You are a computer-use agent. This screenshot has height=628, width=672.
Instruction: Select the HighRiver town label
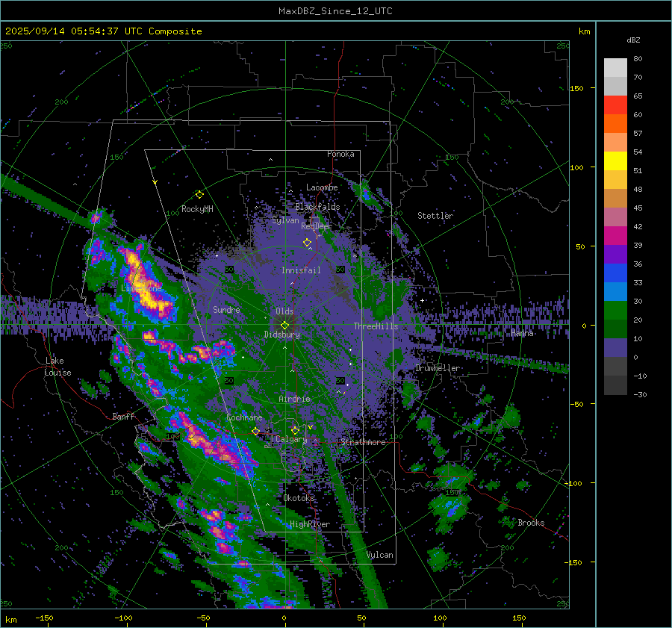pyautogui.click(x=310, y=524)
